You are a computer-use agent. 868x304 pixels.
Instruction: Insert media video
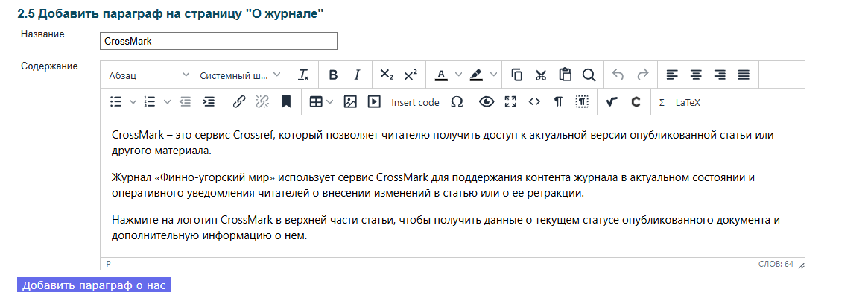(x=374, y=102)
